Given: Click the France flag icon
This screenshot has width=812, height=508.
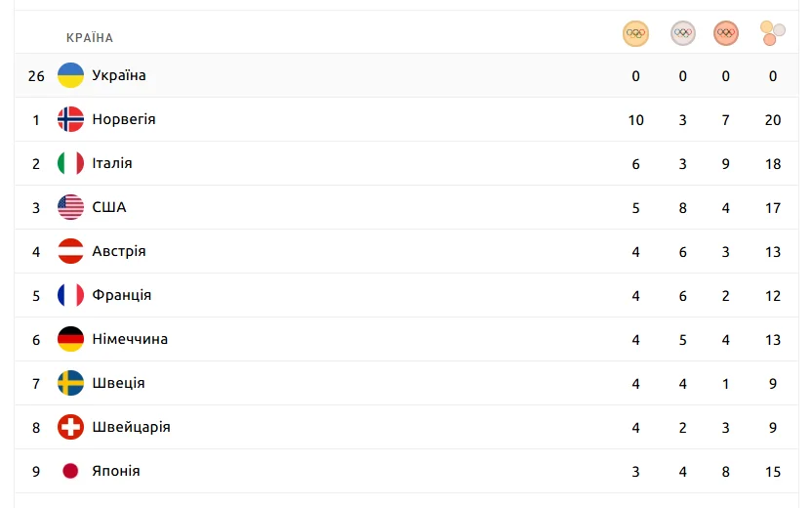Looking at the screenshot, I should [x=70, y=295].
